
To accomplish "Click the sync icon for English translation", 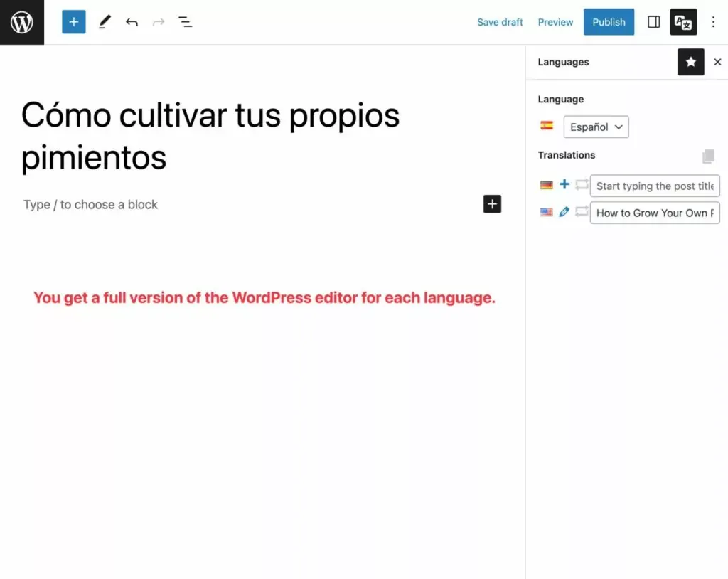I will [582, 212].
